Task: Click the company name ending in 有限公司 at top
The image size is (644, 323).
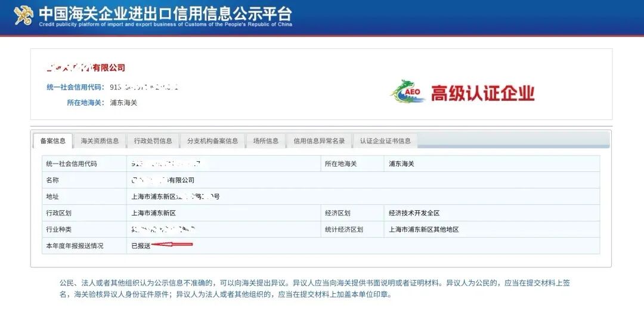Action: tap(86, 67)
